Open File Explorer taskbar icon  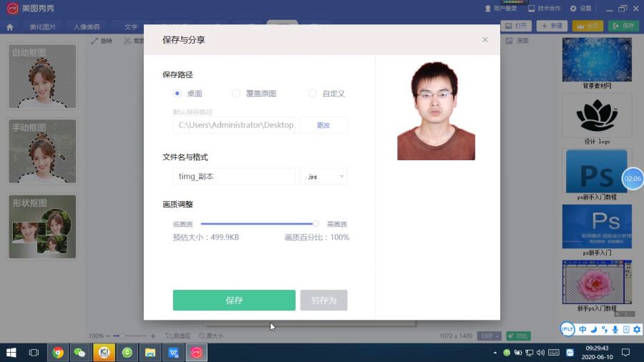coord(150,353)
